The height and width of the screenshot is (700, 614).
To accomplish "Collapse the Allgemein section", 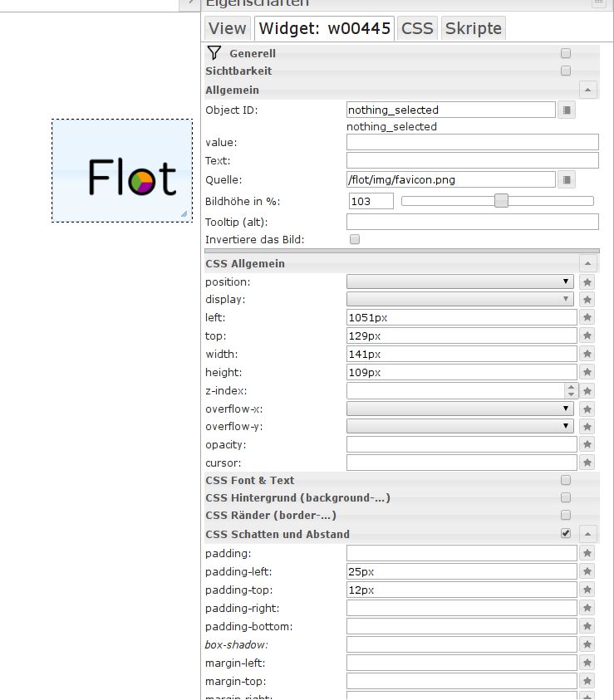I will (x=587, y=90).
